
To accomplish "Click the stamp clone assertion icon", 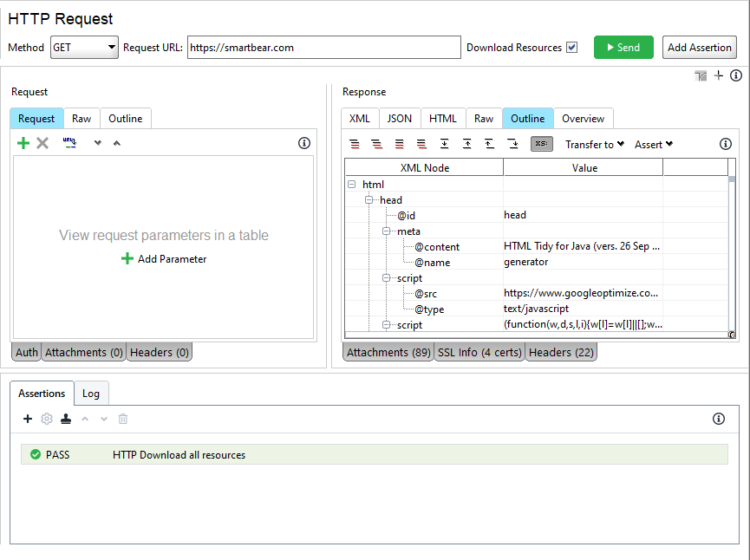I will pyautogui.click(x=66, y=419).
